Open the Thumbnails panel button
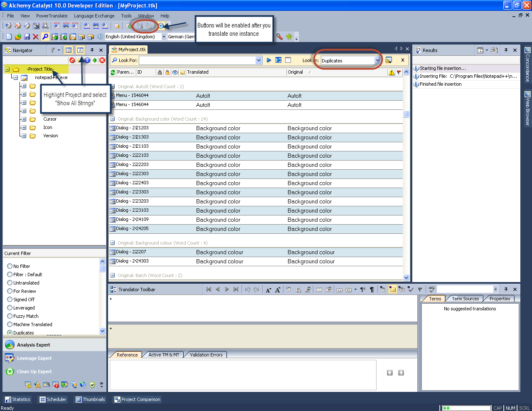Screen dimensions: 532x411 pos(90,399)
